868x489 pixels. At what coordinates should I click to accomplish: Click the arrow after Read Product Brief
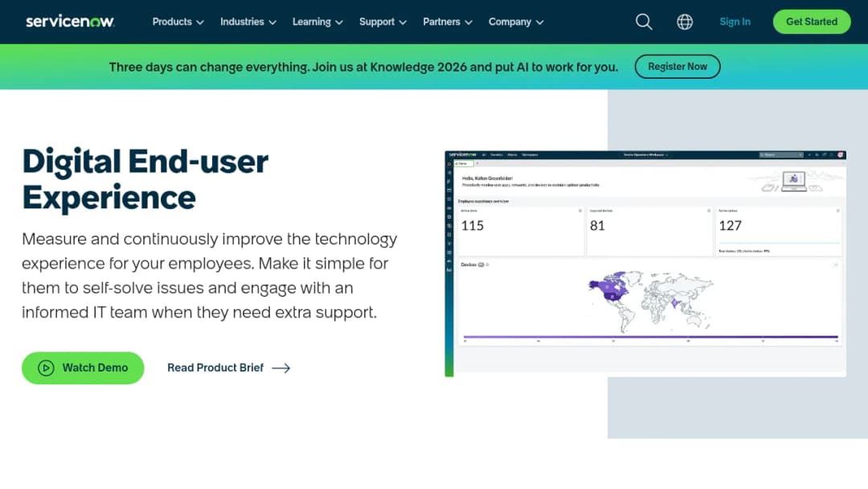tap(281, 368)
